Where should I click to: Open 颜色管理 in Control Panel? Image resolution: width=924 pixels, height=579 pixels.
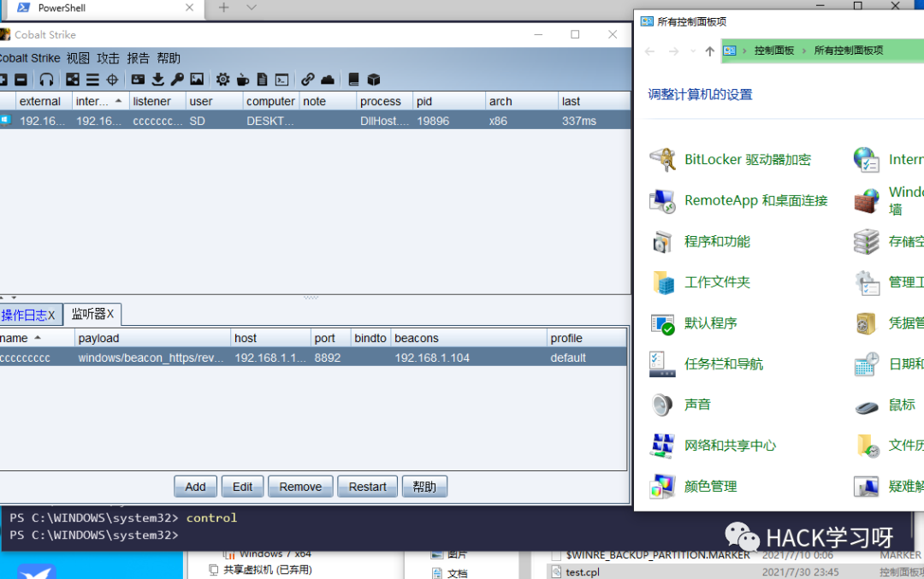point(693,487)
